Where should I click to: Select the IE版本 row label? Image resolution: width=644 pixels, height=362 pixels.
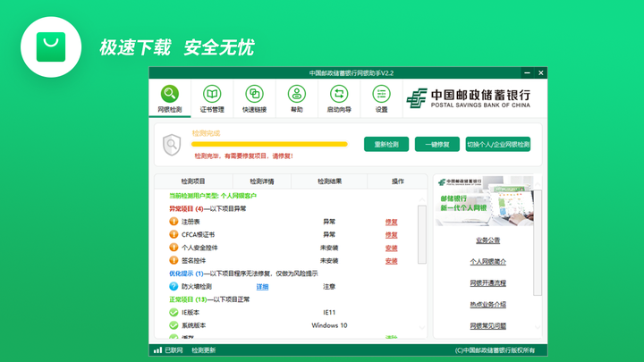191,312
